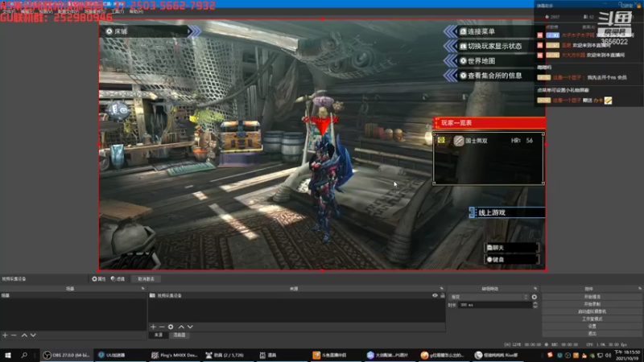Click the 聊天 chat box in game preview
The width and height of the screenshot is (644, 362).
coord(512,248)
